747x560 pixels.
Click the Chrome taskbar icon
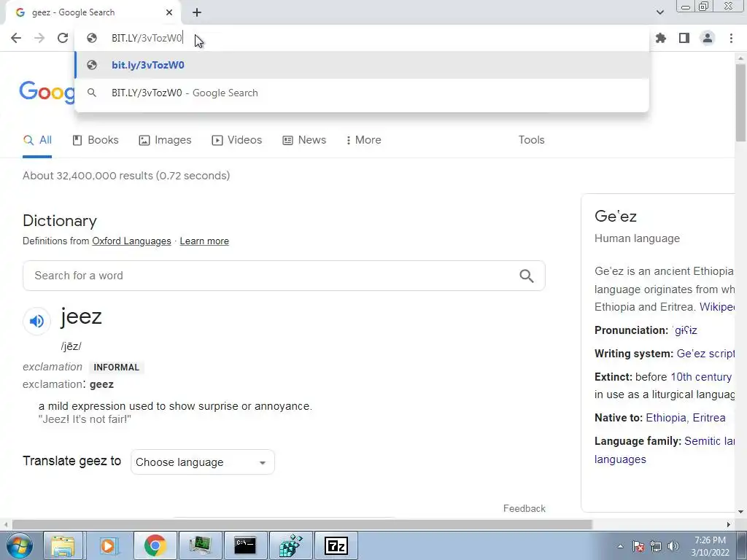155,545
